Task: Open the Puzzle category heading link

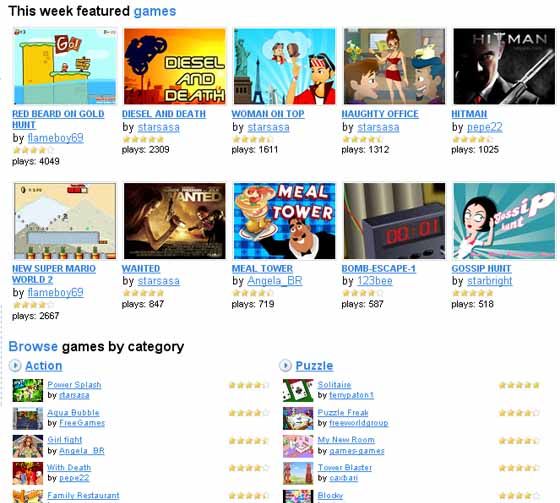Action: tap(314, 366)
